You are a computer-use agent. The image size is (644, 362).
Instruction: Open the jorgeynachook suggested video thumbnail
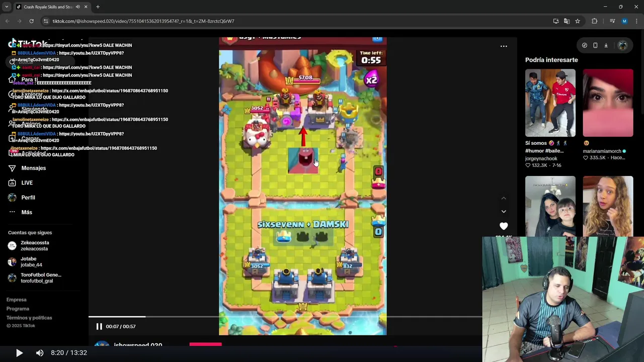[x=550, y=103]
